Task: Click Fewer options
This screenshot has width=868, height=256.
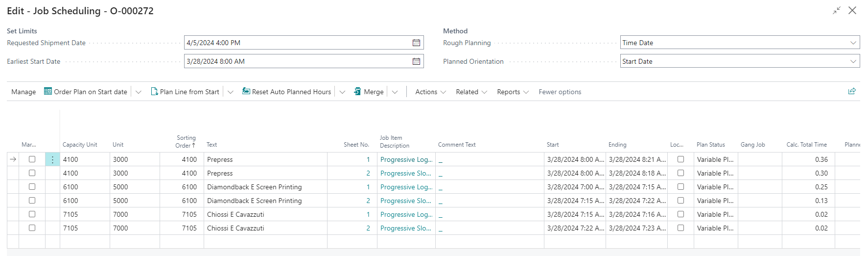Action: (x=560, y=92)
